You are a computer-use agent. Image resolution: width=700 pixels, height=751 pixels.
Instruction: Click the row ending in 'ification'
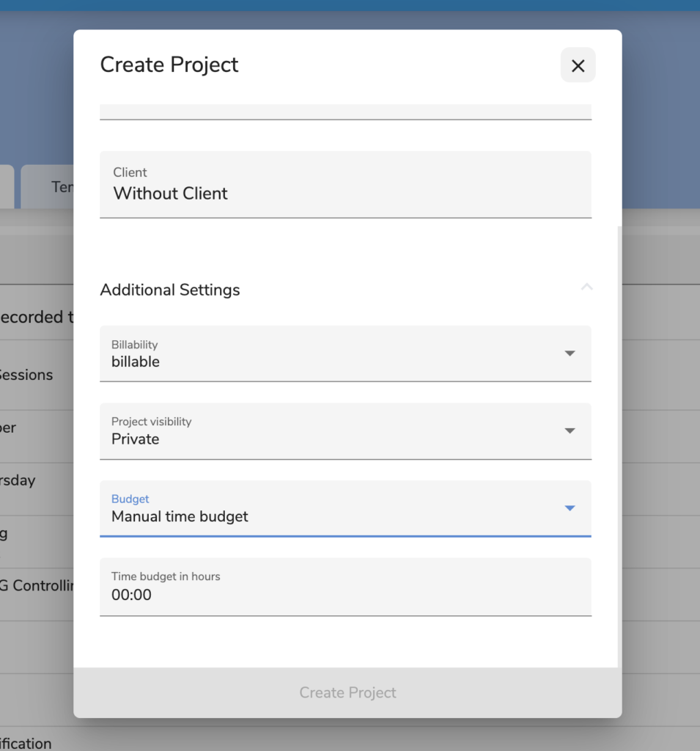coord(29,743)
